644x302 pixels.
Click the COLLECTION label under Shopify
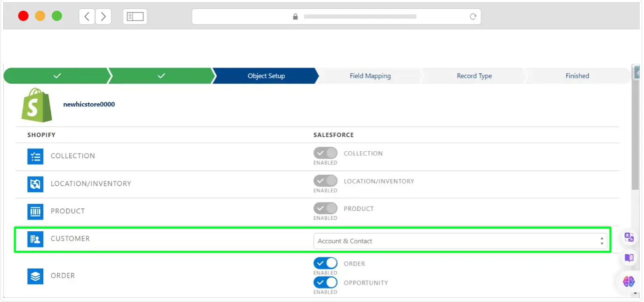pos(73,156)
